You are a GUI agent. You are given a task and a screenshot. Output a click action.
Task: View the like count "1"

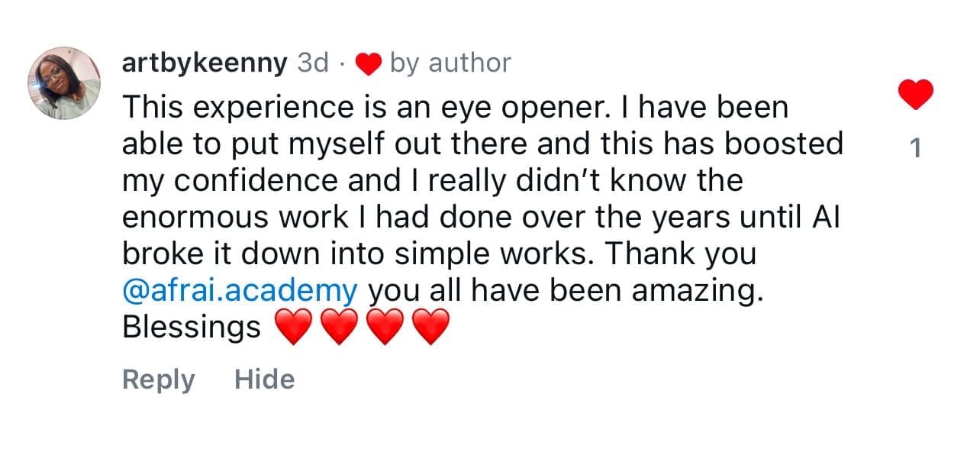(916, 148)
